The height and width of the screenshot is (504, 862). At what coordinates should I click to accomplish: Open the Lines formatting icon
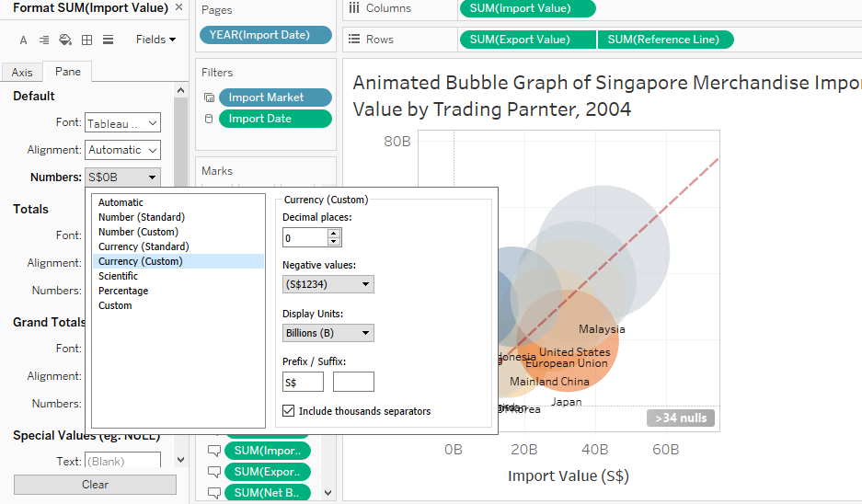(108, 40)
